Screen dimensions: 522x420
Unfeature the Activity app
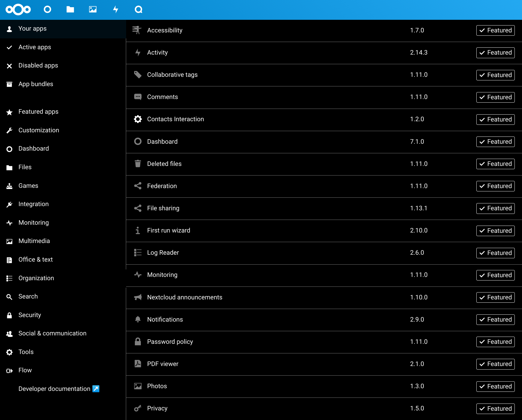click(495, 52)
